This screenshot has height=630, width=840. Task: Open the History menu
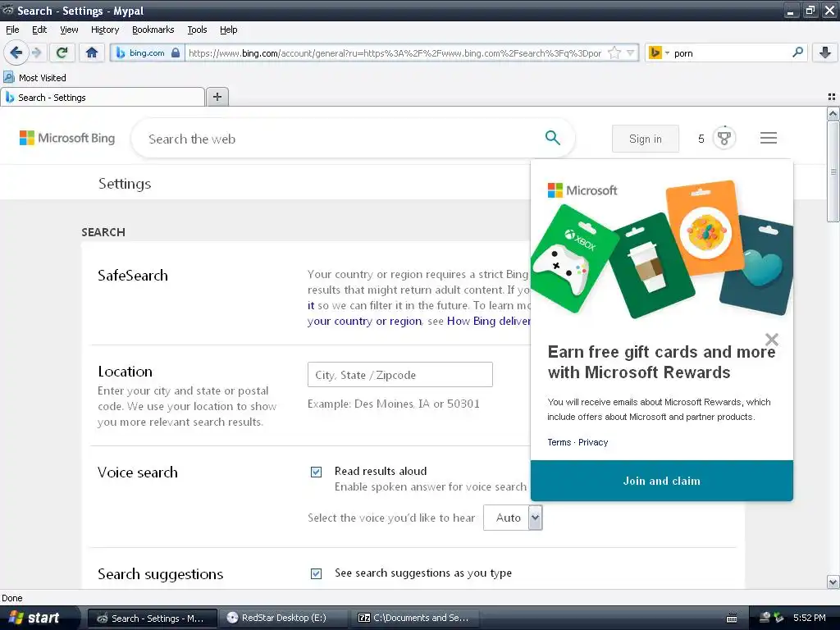(x=104, y=30)
